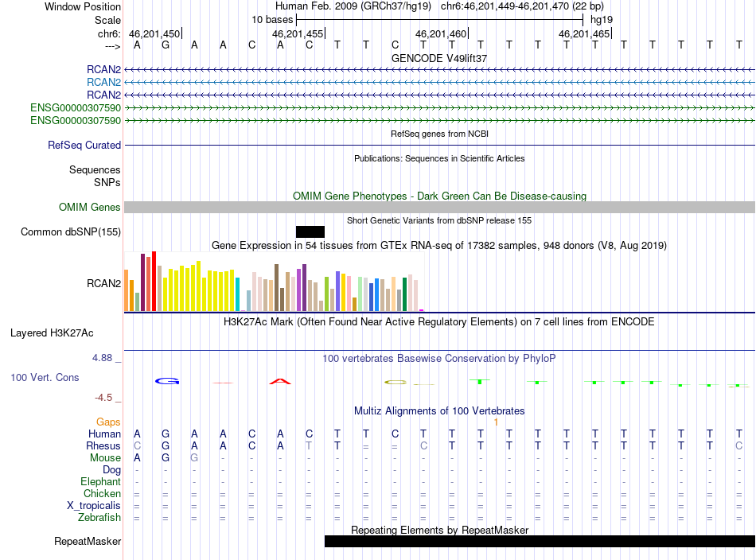
Task: Click the G base in the chr6 sequence row
Action: 166,45
